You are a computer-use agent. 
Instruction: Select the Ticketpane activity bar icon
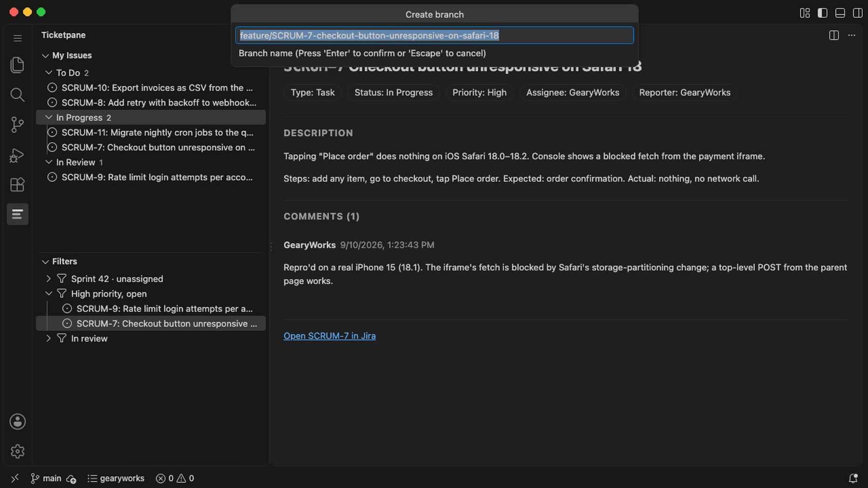[17, 214]
